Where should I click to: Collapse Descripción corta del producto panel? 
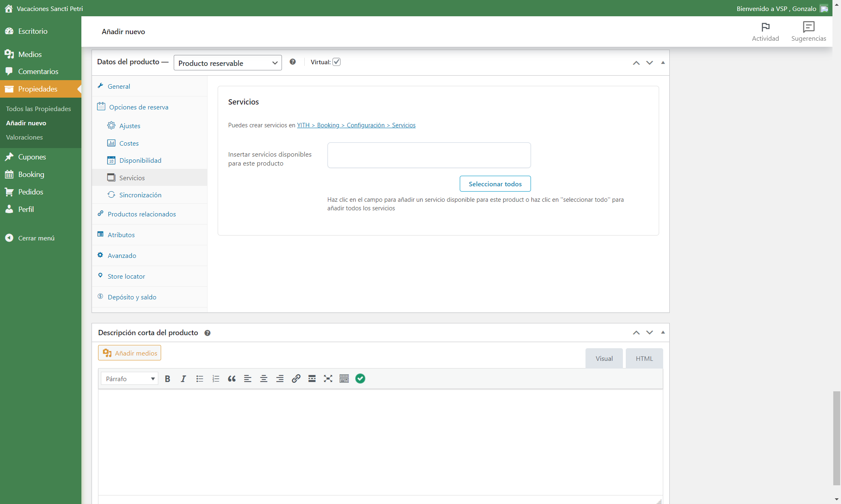click(663, 332)
